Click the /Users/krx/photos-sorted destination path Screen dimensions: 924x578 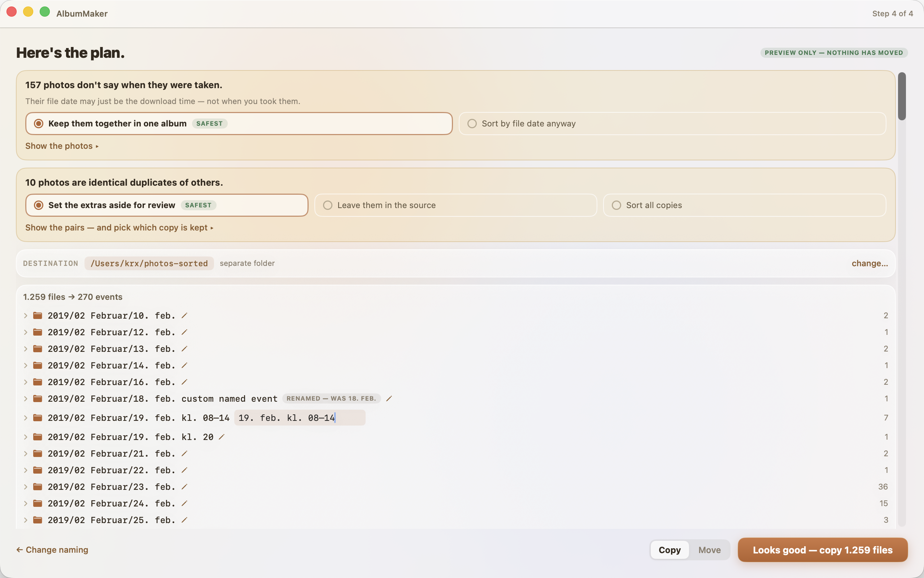[149, 263]
